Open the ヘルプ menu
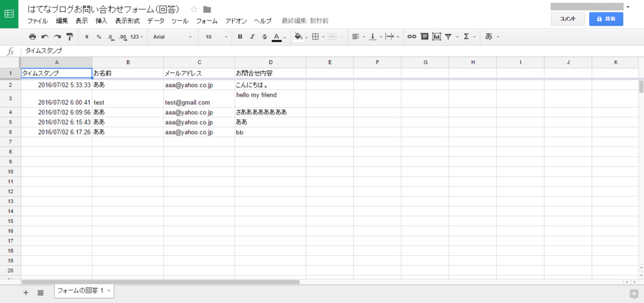 (262, 21)
